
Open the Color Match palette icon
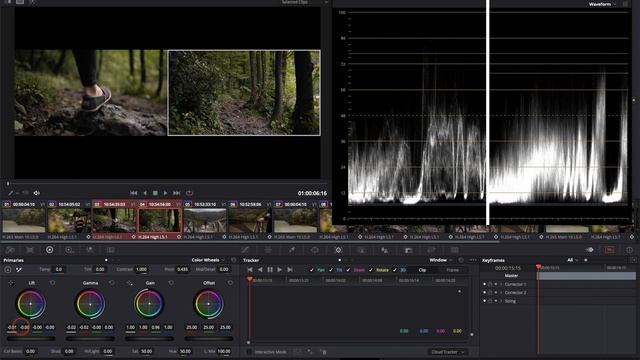[30, 250]
